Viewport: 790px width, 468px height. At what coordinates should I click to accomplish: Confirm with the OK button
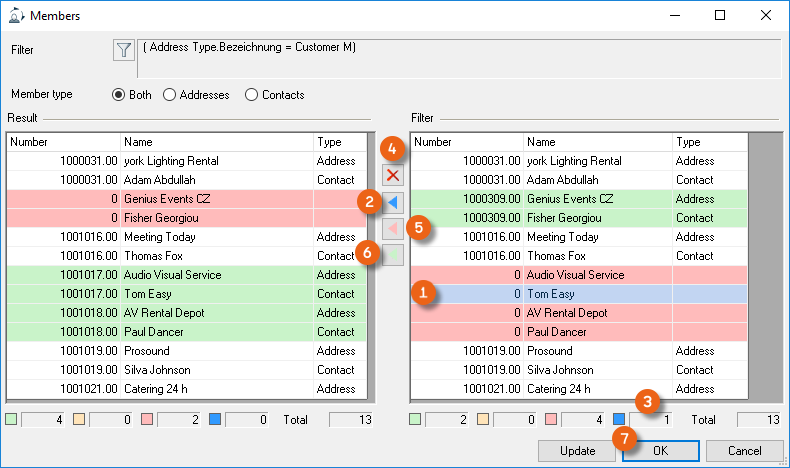tap(660, 451)
